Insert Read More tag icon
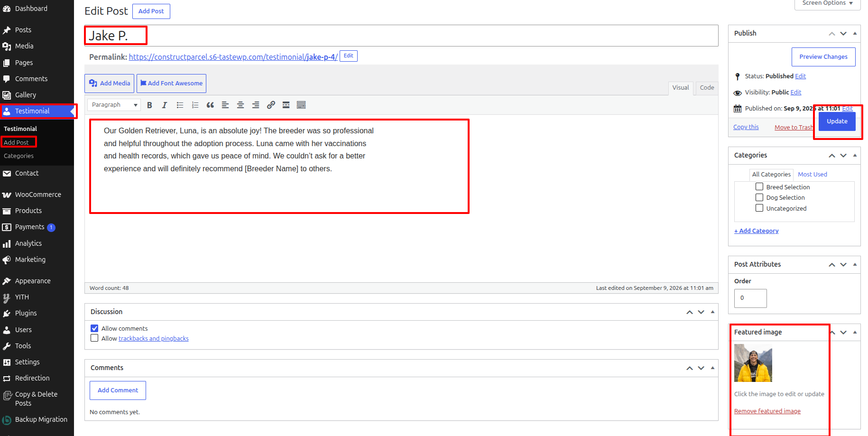868x436 pixels. [x=286, y=105]
